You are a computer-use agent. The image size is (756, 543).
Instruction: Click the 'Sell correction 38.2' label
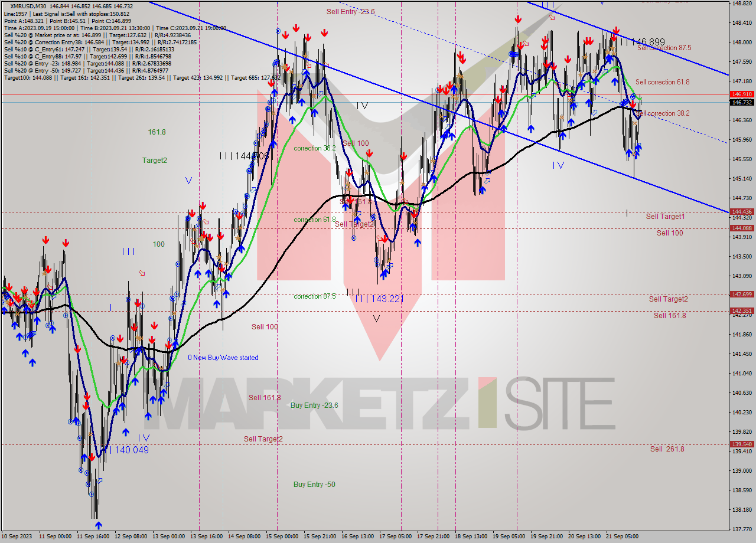coord(662,113)
